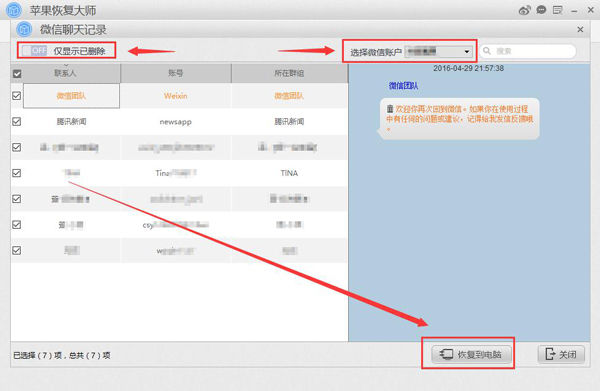600x391 pixels.
Task: Select the newsapp account cell
Action: [176, 122]
